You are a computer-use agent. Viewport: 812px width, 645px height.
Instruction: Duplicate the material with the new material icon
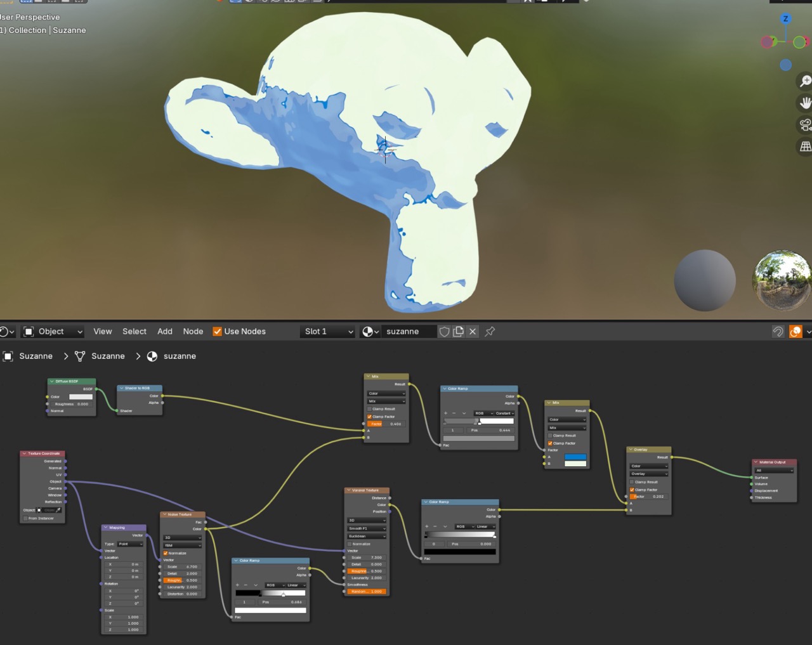point(459,332)
